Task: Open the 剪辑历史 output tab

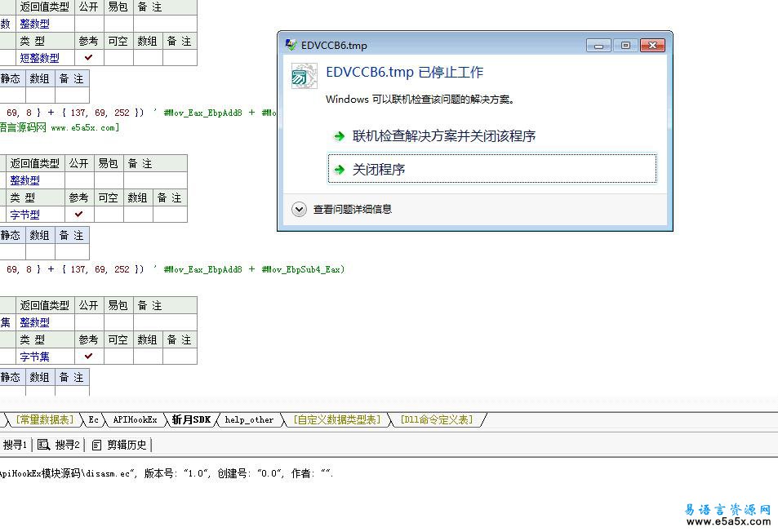Action: pyautogui.click(x=119, y=445)
